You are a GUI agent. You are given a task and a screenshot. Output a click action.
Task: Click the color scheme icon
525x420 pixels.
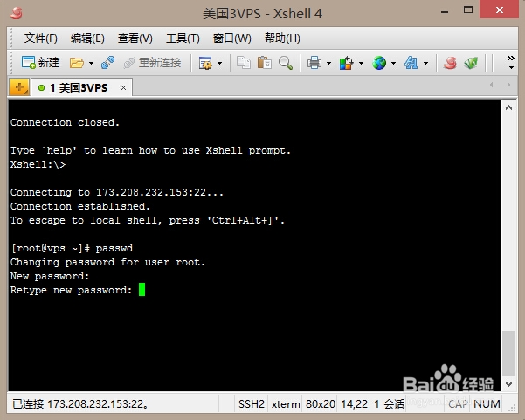coord(346,63)
